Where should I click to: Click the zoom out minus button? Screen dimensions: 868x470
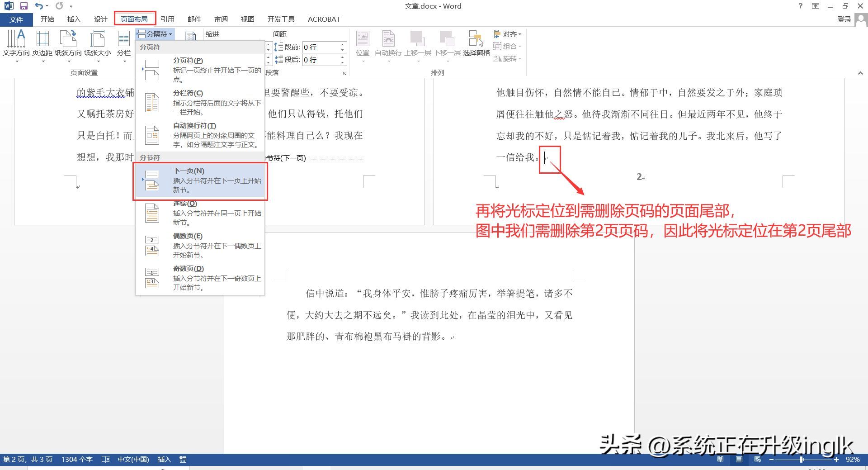(771, 459)
